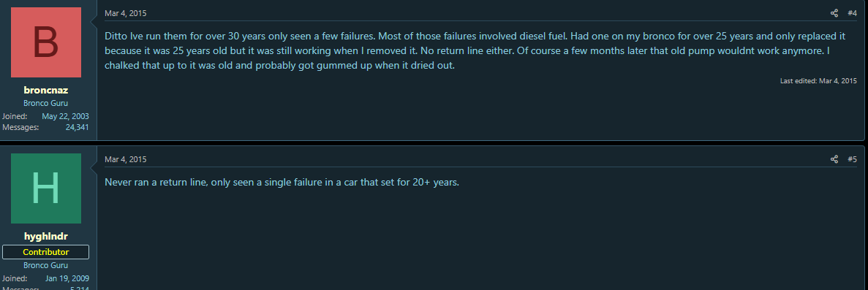Open the #5 post permalink
Image resolution: width=868 pixels, height=290 pixels.
coord(852,159)
